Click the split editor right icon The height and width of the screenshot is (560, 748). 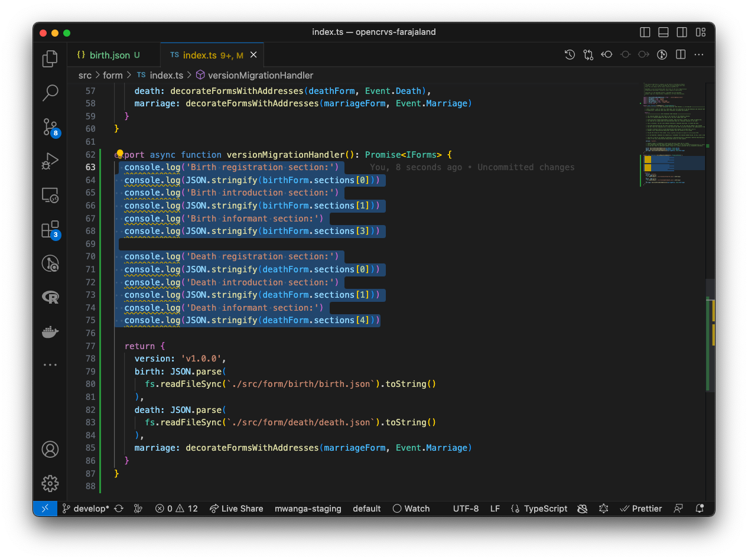click(x=681, y=55)
